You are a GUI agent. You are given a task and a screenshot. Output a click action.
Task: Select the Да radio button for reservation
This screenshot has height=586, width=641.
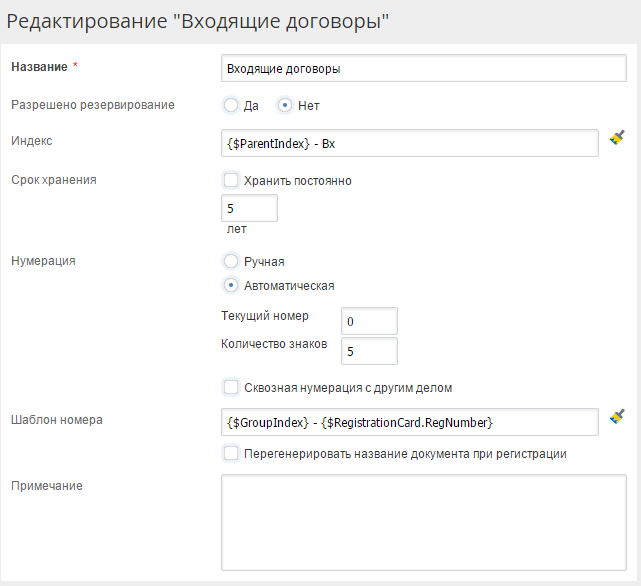[x=231, y=105]
